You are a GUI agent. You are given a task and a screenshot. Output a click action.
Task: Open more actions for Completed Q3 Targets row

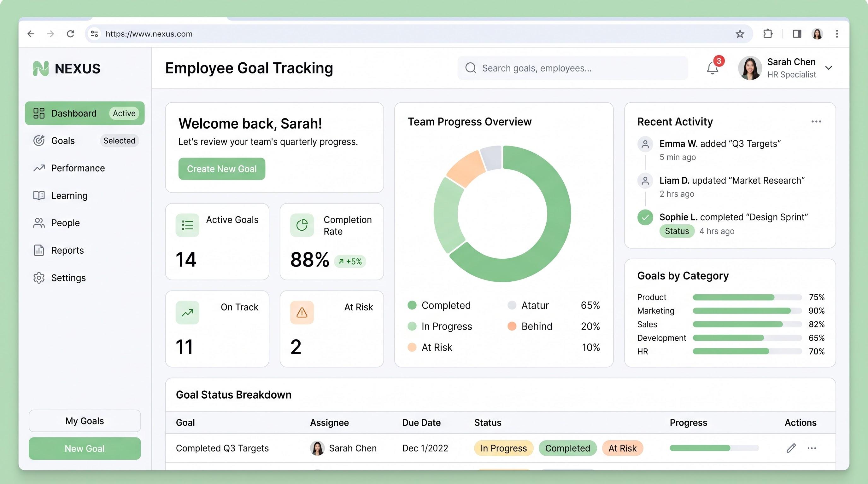click(x=812, y=448)
